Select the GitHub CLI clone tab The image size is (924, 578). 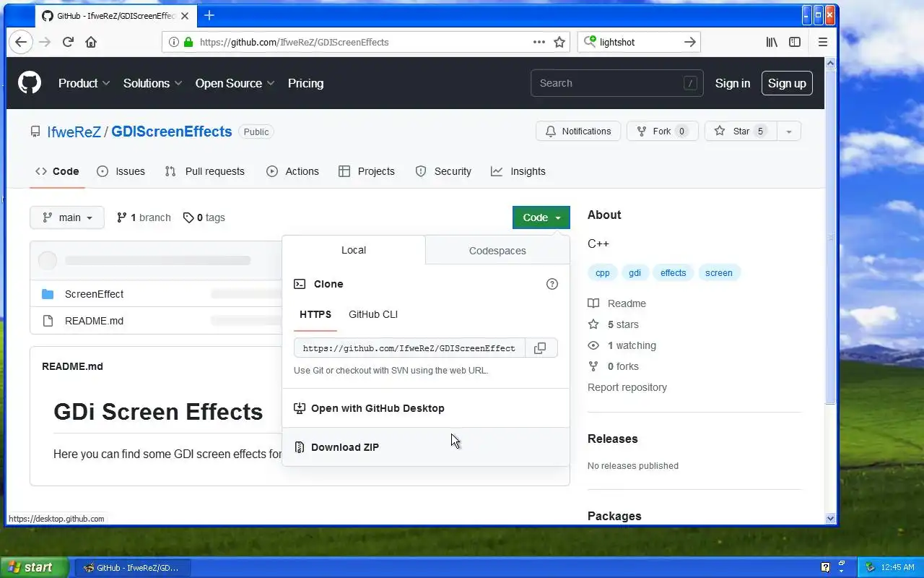373,314
